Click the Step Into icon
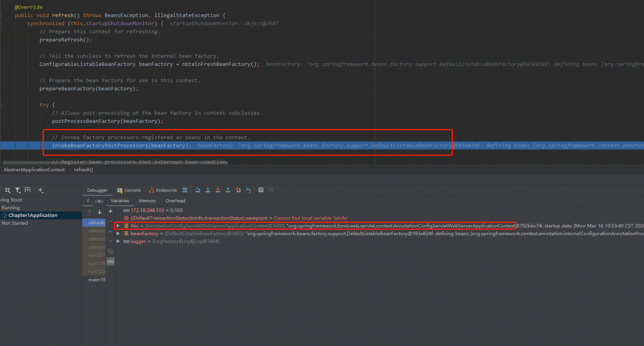 (x=208, y=190)
